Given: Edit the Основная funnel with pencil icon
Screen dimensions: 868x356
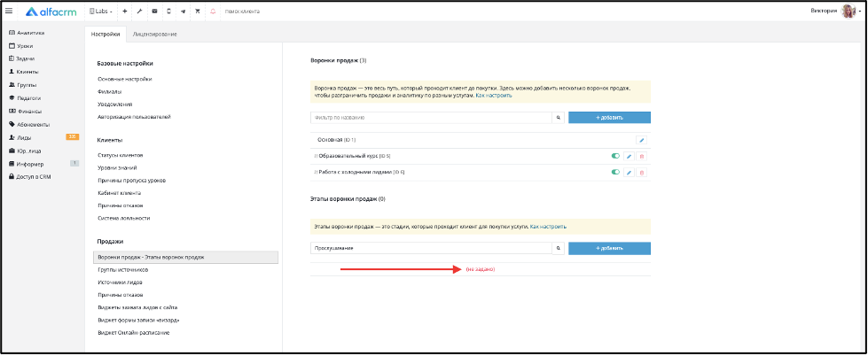Looking at the screenshot, I should click(641, 141).
